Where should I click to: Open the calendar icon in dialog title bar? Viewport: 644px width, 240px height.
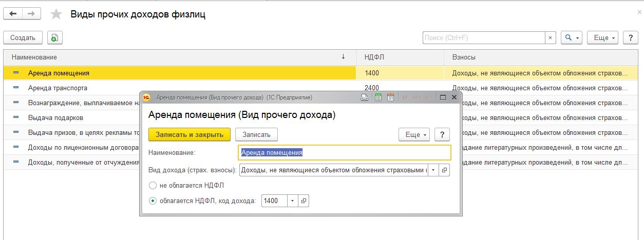pos(390,97)
